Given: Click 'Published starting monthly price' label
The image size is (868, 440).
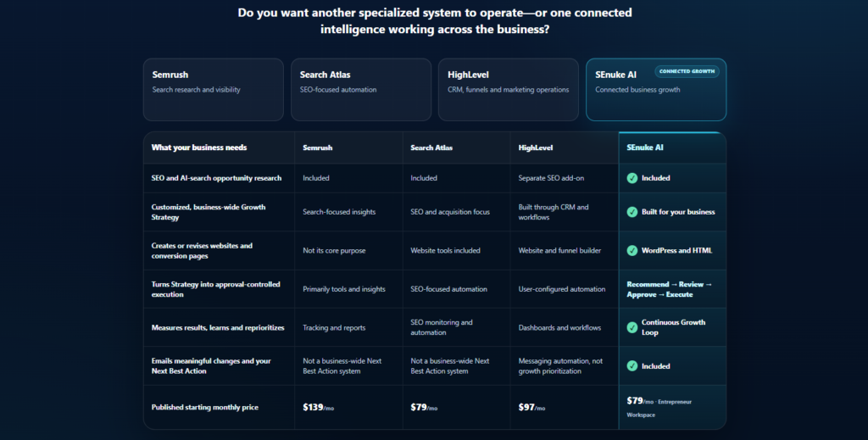Looking at the screenshot, I should pos(205,407).
